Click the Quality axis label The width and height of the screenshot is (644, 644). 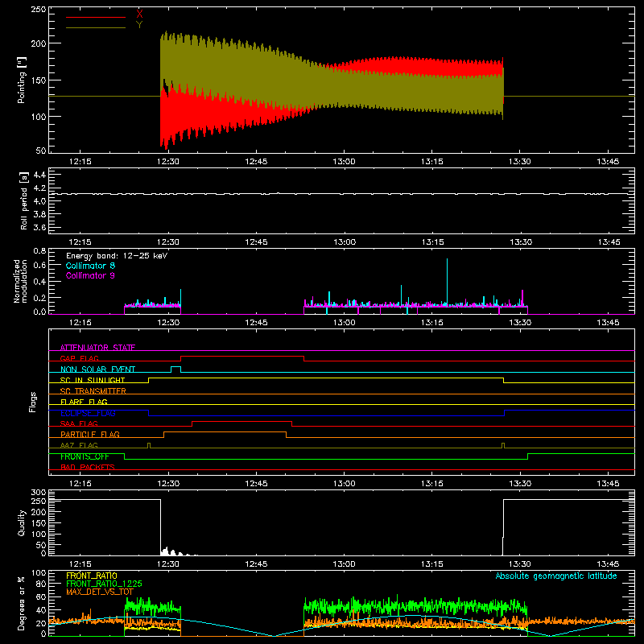[22, 522]
